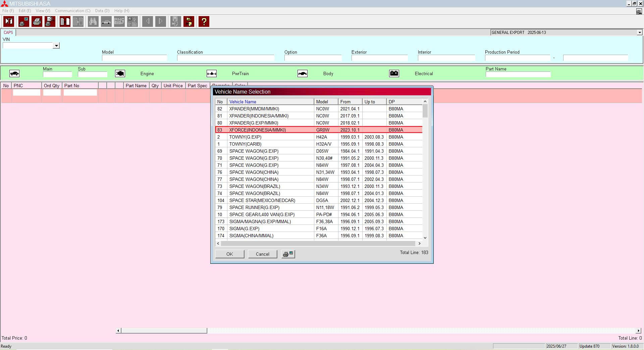Open the VIN dropdown arrow

point(56,45)
